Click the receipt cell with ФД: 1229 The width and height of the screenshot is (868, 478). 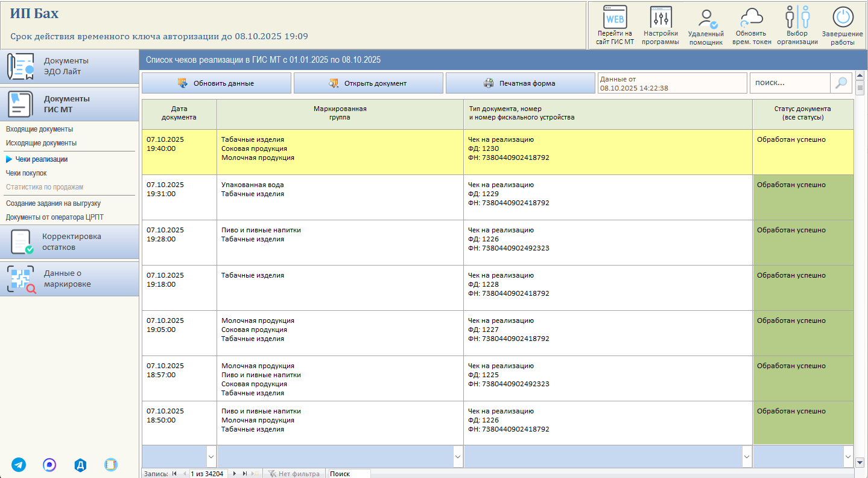608,197
